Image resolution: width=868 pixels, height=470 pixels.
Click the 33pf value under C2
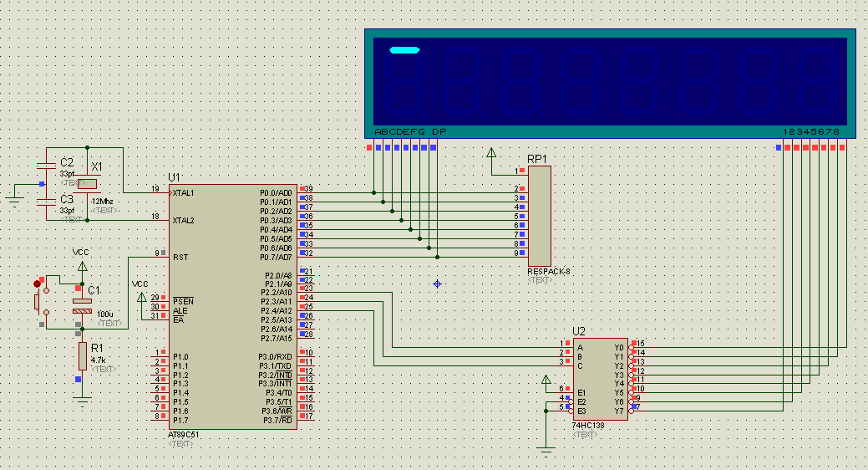[x=67, y=174]
